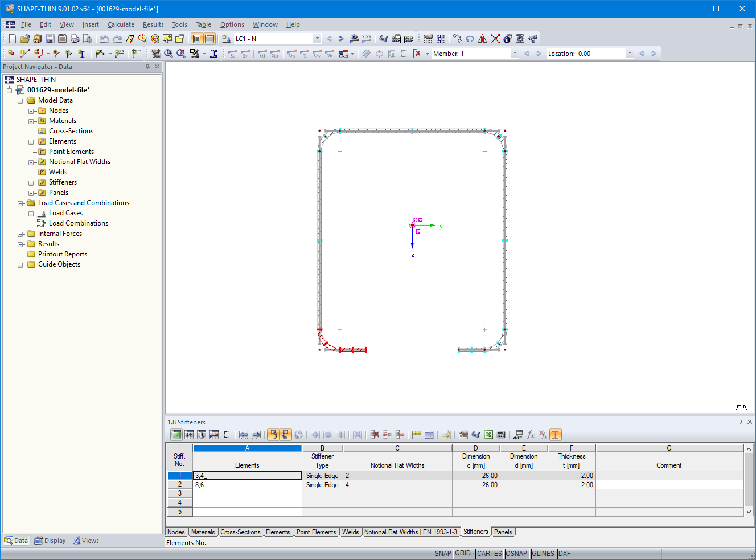Select the insert node tool icon
This screenshot has width=756, height=560.
(x=11, y=53)
